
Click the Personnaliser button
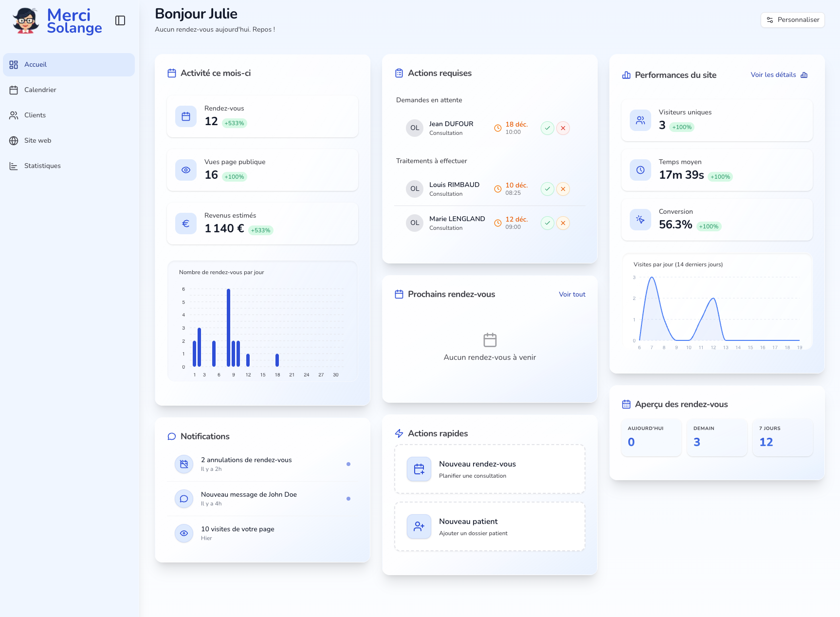pos(792,20)
